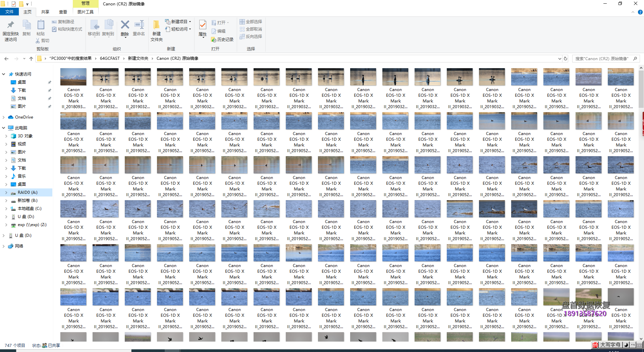Image resolution: width=644 pixels, height=352 pixels.
Task: Open the Manage (管理) contextual tab
Action: (x=86, y=3)
